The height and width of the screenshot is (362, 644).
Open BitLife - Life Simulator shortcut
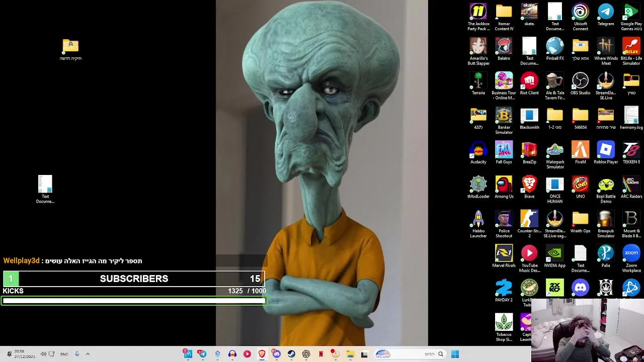631,52
